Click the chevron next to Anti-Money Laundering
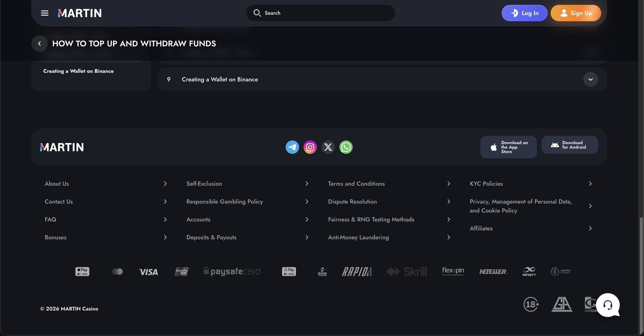Viewport: 644px width, 336px height. [448, 238]
